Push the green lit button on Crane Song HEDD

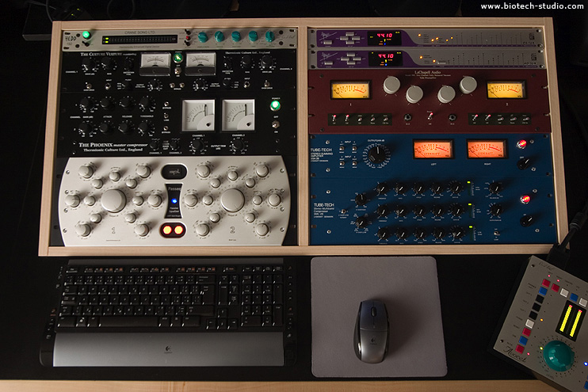(86, 35)
